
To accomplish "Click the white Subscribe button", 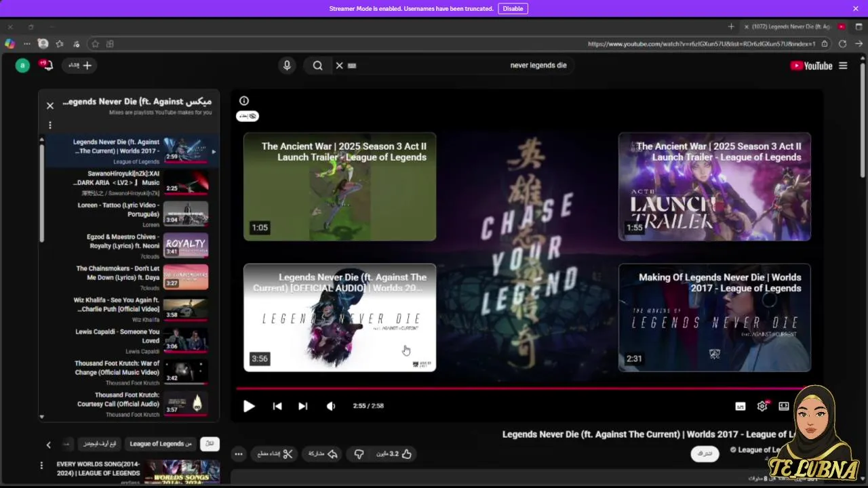I will tap(705, 453).
